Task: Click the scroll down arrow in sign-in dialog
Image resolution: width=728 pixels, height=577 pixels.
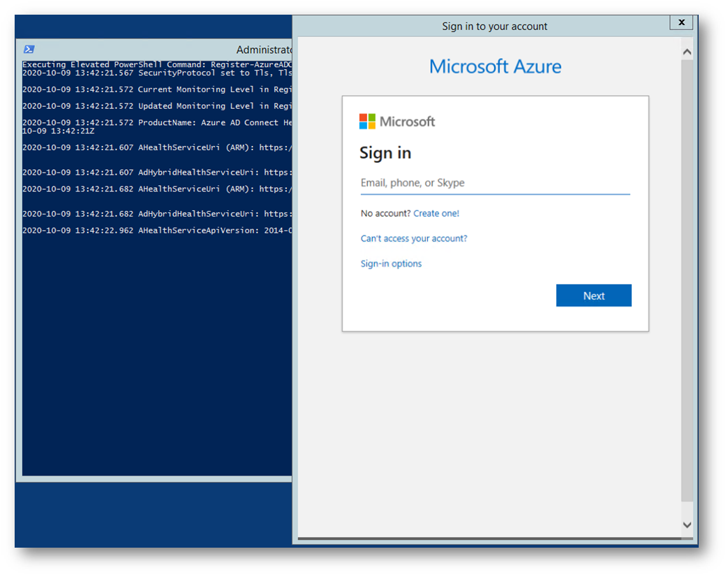Action: click(687, 525)
